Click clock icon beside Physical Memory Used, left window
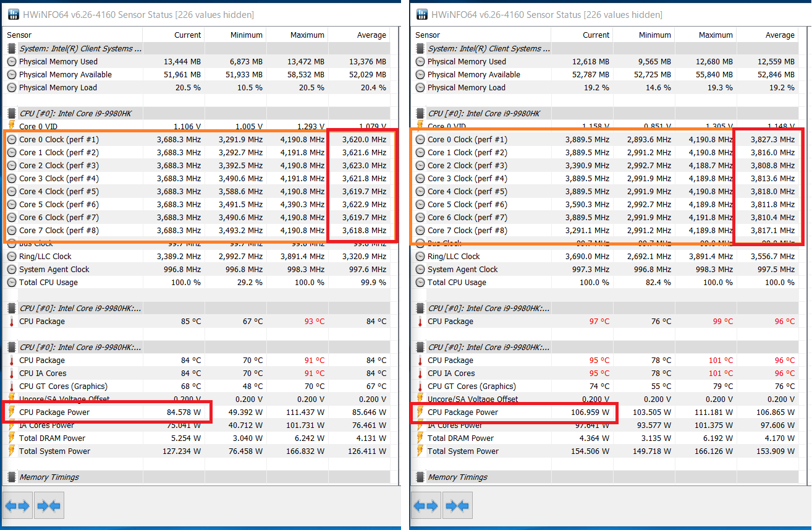 (12, 62)
